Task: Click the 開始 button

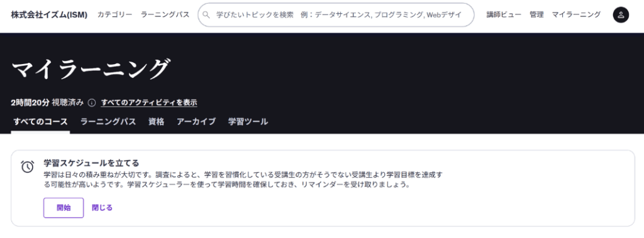Action: [64, 208]
